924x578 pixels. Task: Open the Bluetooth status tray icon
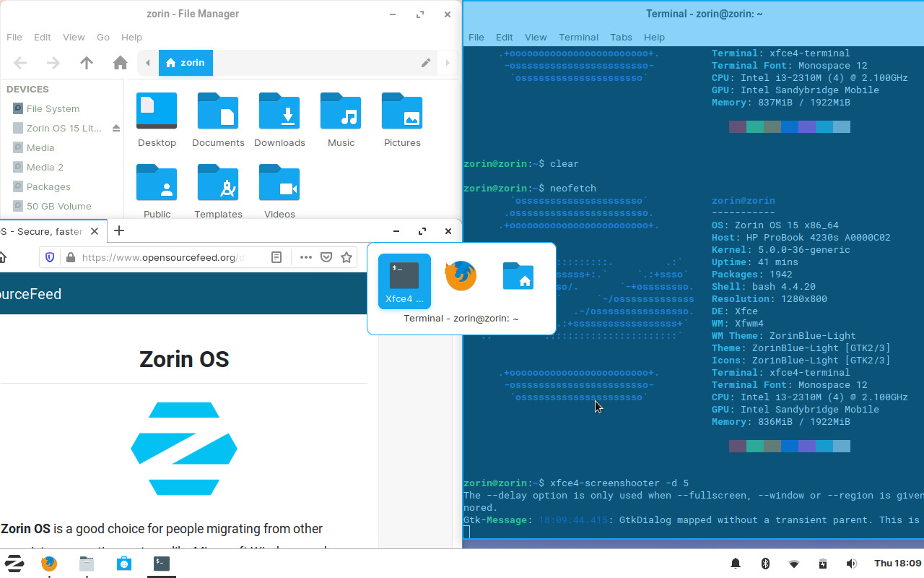tap(765, 564)
